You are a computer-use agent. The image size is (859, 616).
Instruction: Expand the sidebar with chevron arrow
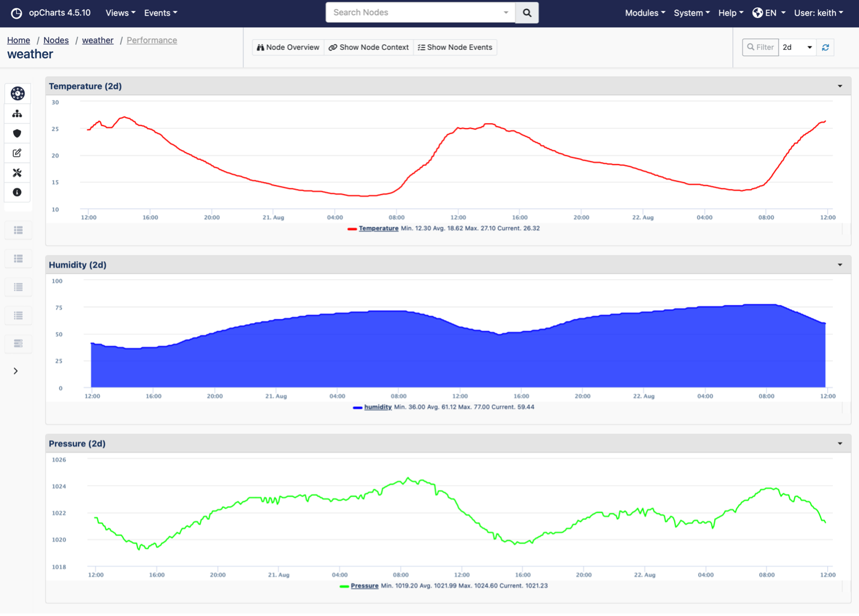[x=16, y=371]
